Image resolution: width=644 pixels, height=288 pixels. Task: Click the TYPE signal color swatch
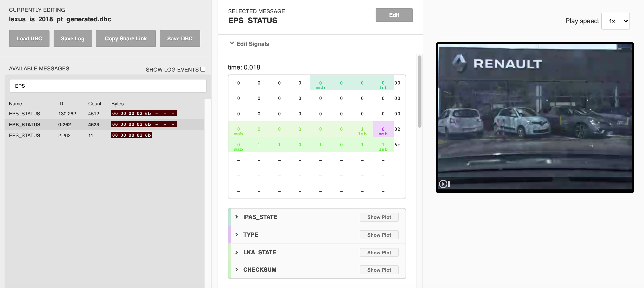[230, 234]
